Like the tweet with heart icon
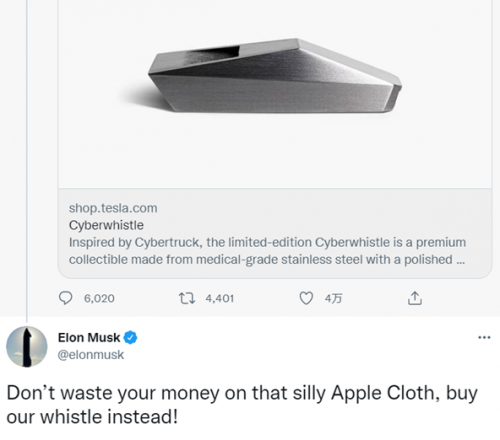Screen dimensions: 500x440 [306, 298]
